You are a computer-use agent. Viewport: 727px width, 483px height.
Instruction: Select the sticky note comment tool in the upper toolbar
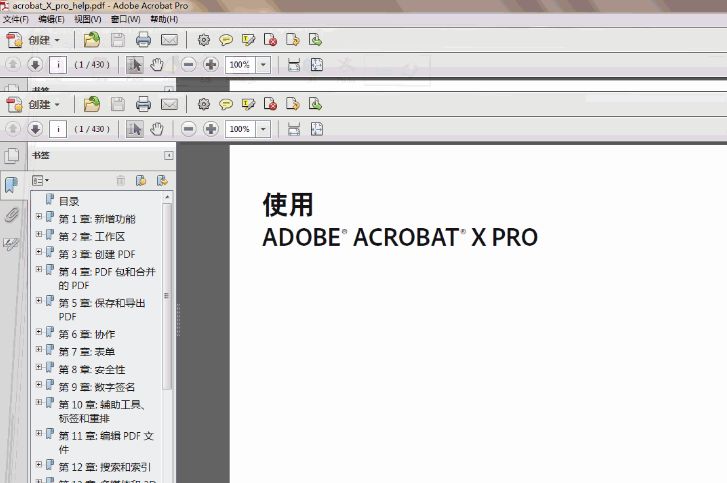pyautogui.click(x=226, y=40)
